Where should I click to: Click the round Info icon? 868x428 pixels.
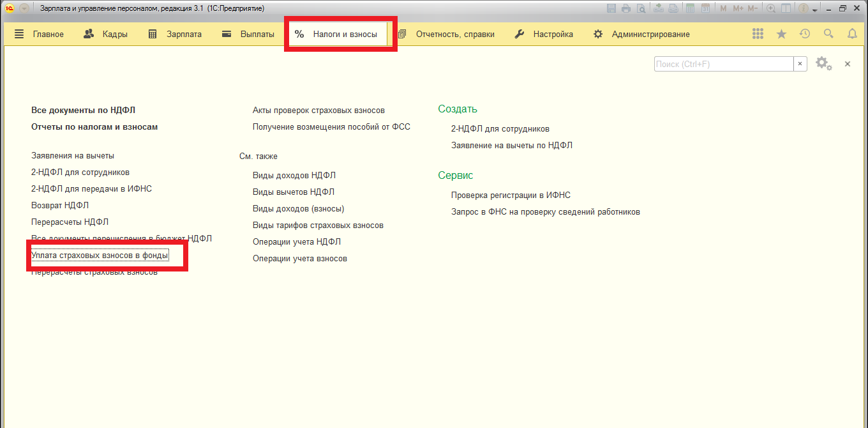coord(804,8)
